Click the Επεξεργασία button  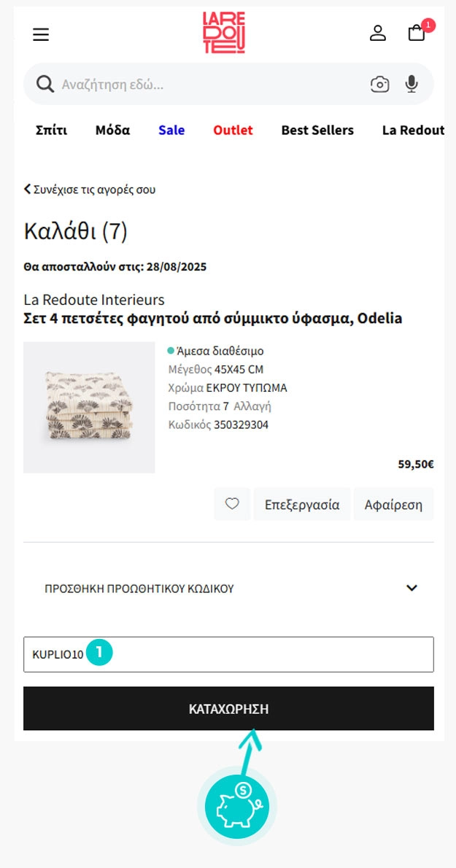302,504
